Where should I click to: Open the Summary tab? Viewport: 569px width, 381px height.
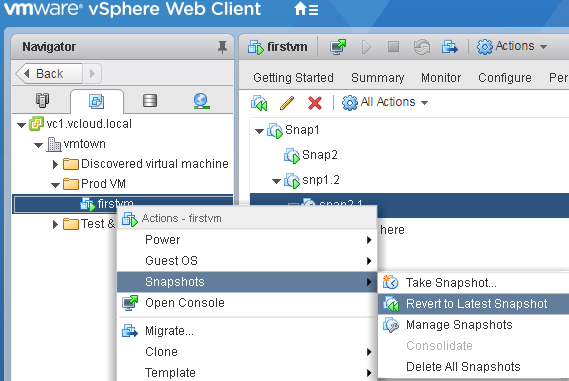377,78
